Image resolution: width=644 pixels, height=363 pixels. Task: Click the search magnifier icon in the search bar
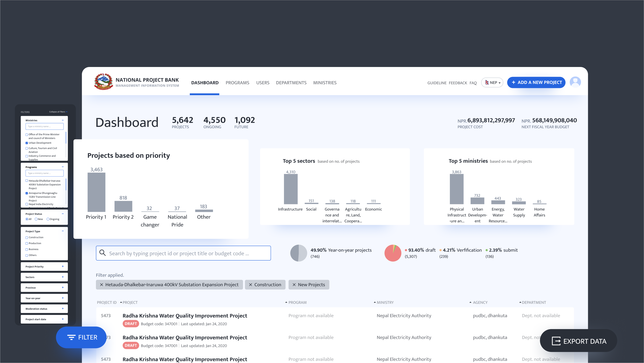click(103, 253)
